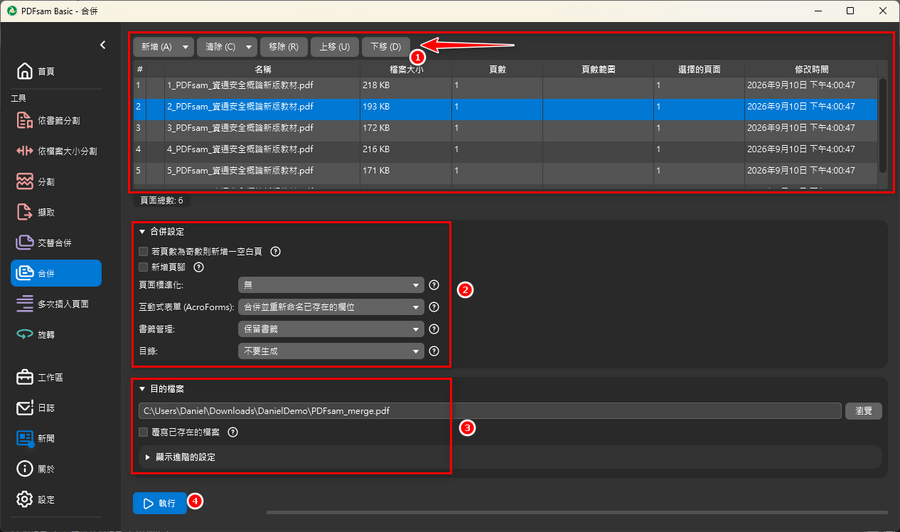Viewport: 900px width, 532px height.
Task: Select the 依書籤分割 tool icon
Action: [x=25, y=121]
